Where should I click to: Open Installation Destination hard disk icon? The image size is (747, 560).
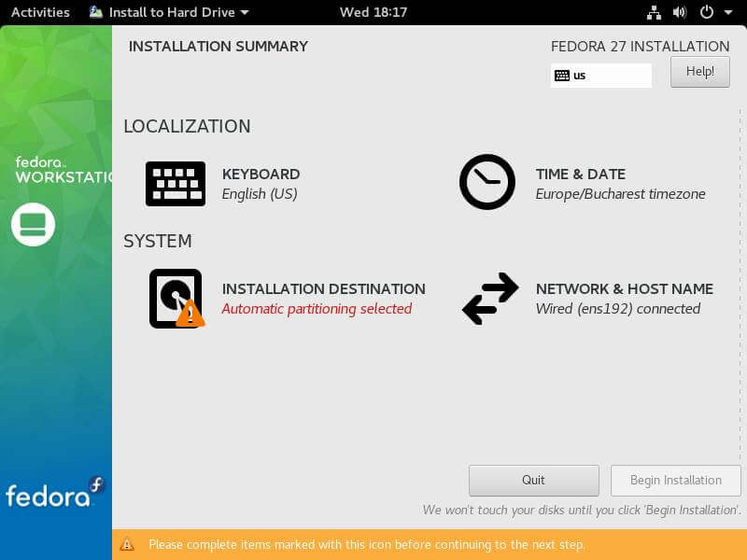click(176, 299)
